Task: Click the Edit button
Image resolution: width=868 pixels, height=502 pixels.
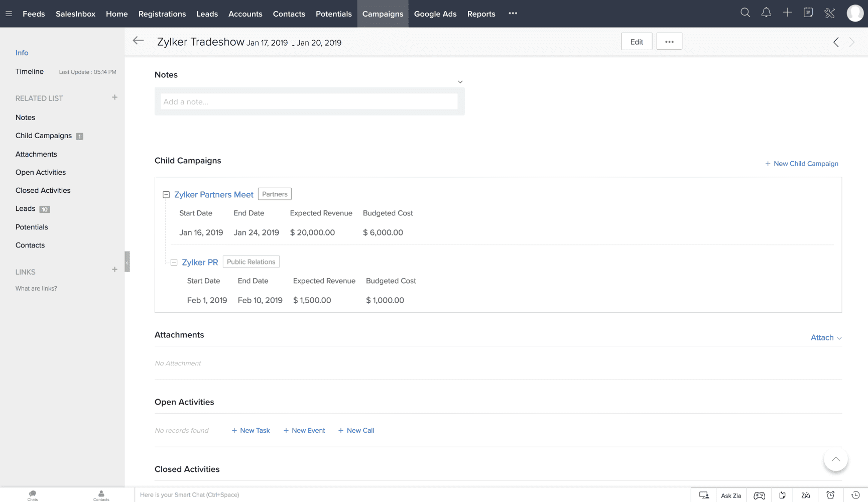Action: [637, 42]
